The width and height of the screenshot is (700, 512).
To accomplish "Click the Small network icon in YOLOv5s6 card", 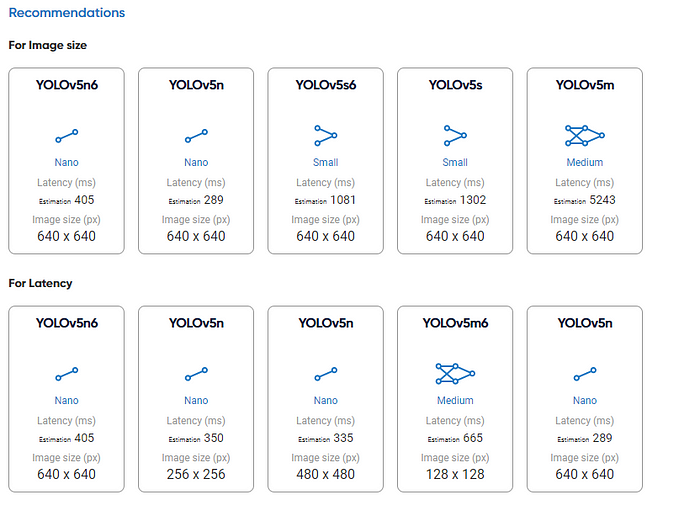I will pos(326,135).
